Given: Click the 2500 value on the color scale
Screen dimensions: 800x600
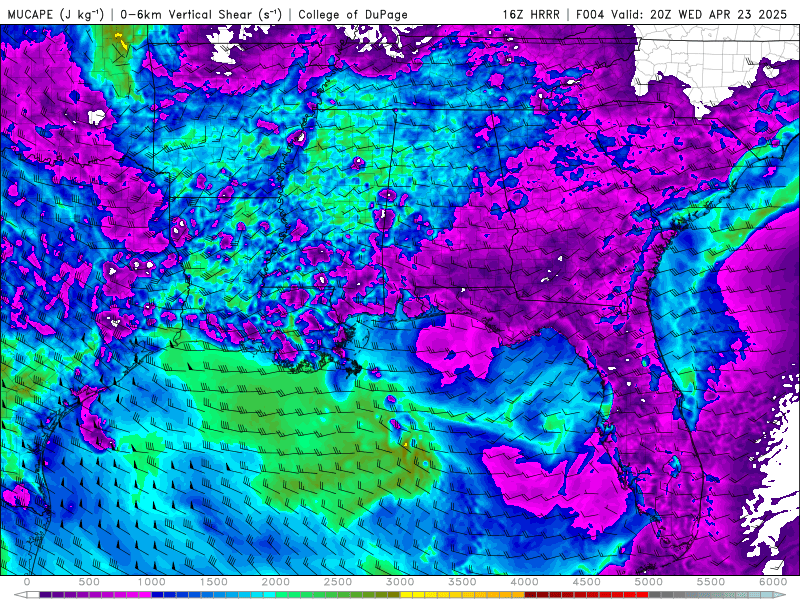Looking at the screenshot, I should click(338, 582).
